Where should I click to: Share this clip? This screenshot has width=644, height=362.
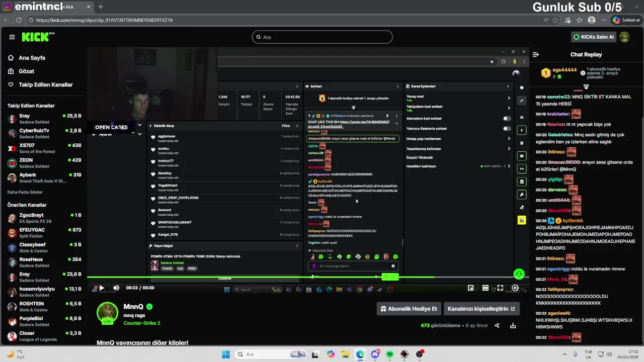[x=497, y=326]
